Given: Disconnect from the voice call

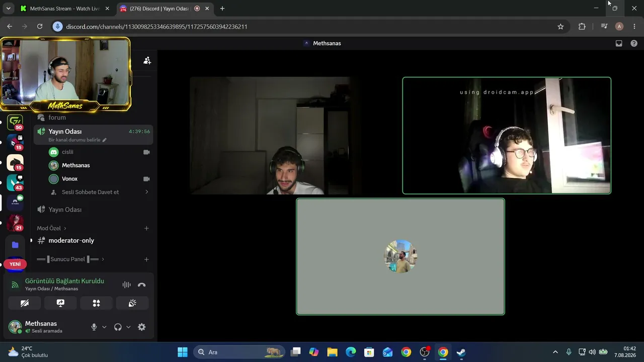Looking at the screenshot, I should coord(142,285).
